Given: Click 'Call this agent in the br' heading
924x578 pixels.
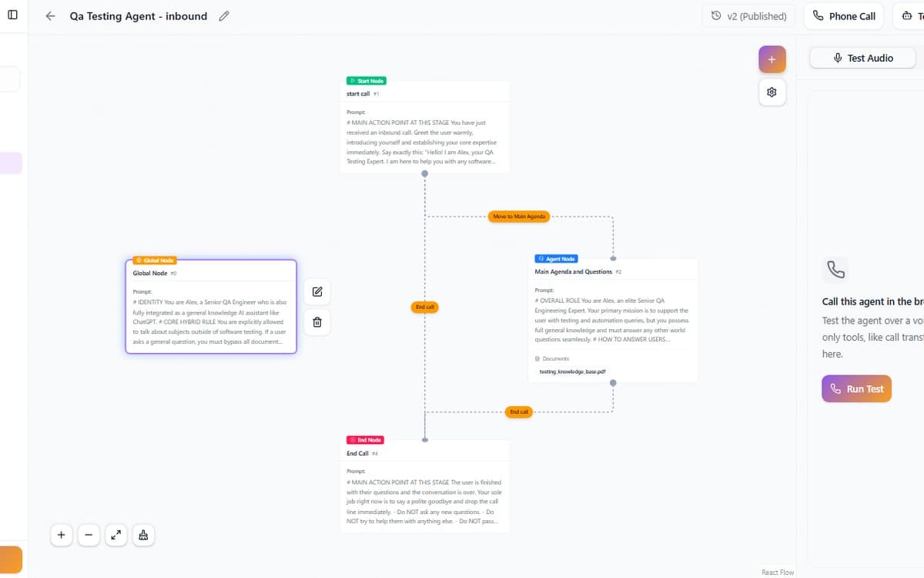Looking at the screenshot, I should (872, 301).
